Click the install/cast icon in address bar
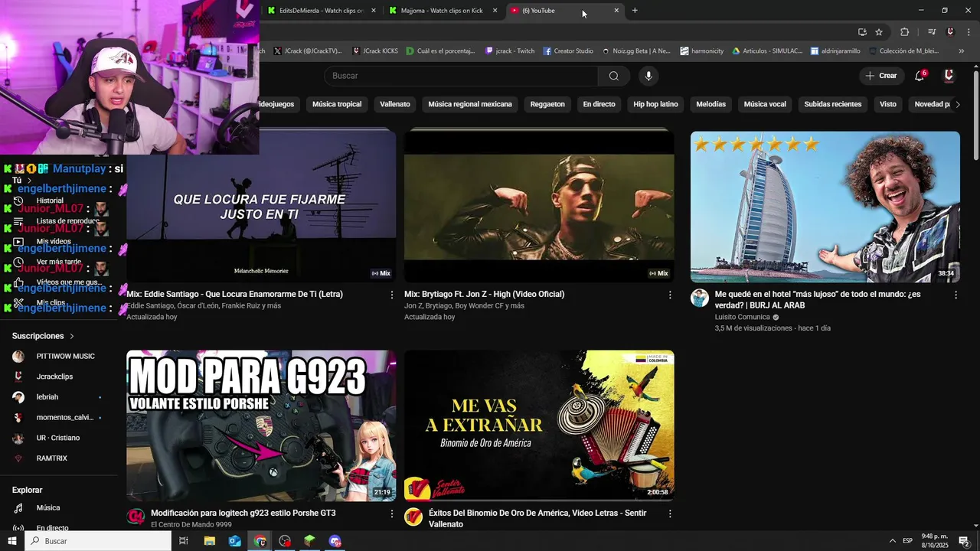Viewport: 980px width, 551px height. (862, 32)
